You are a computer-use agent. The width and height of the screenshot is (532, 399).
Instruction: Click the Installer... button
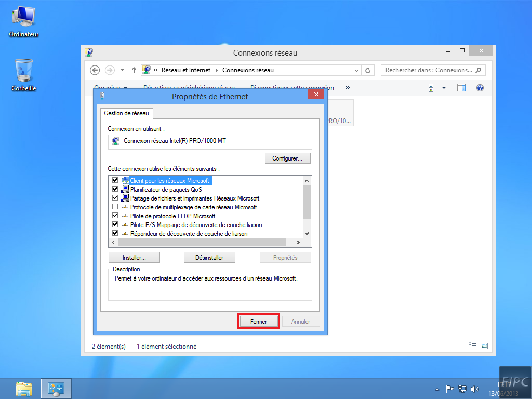point(134,258)
